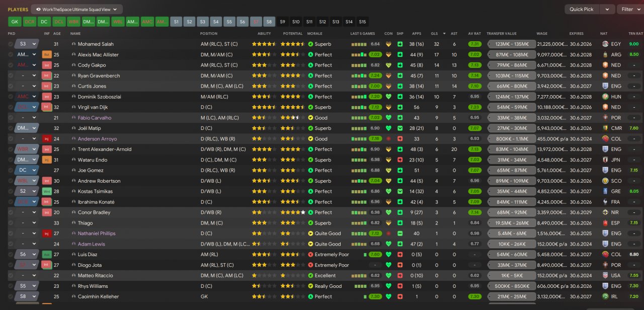Viewport: 644px width, 310px height.
Task: Click the Hungary flag icon for Szoboszlai
Action: pos(604,97)
